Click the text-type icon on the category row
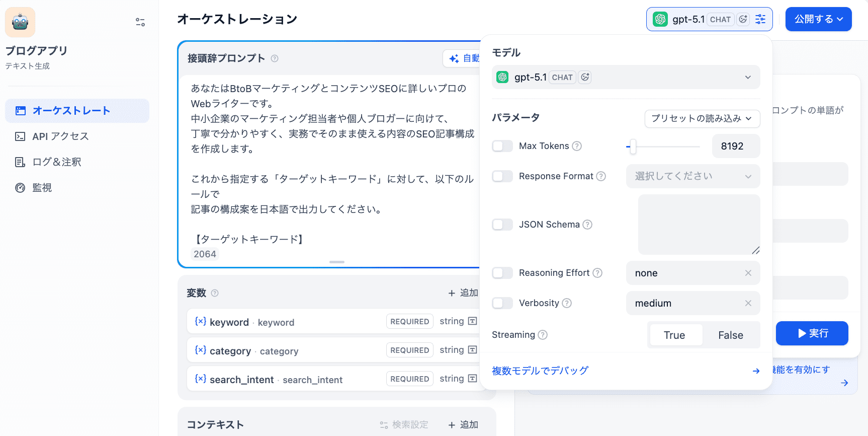 point(472,350)
